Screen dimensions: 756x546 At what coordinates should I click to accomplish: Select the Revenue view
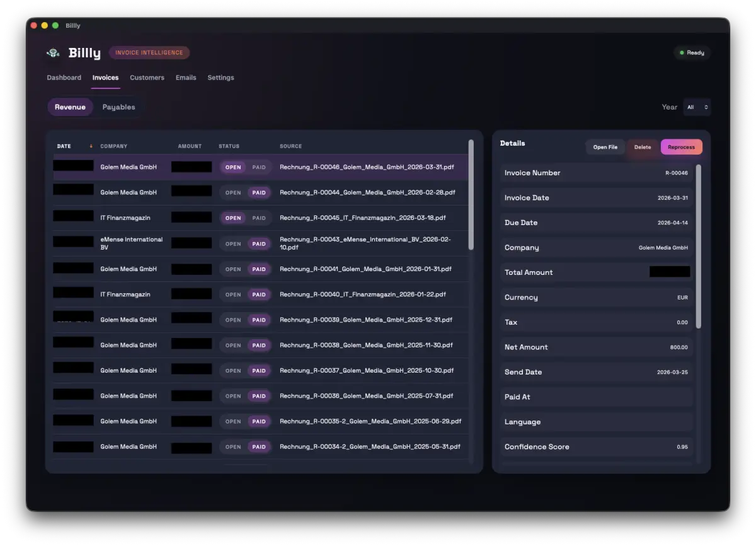click(x=70, y=107)
